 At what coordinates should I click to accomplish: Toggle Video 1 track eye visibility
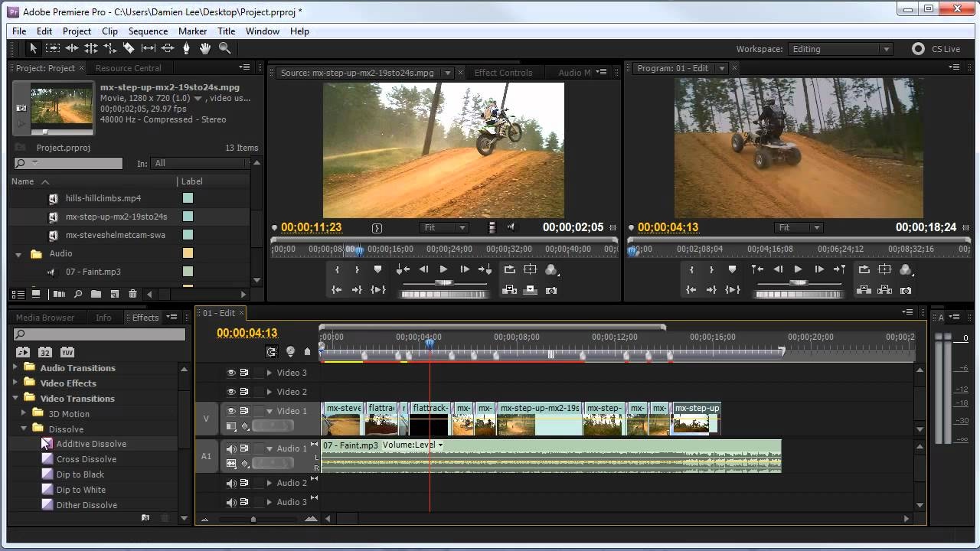coord(230,411)
